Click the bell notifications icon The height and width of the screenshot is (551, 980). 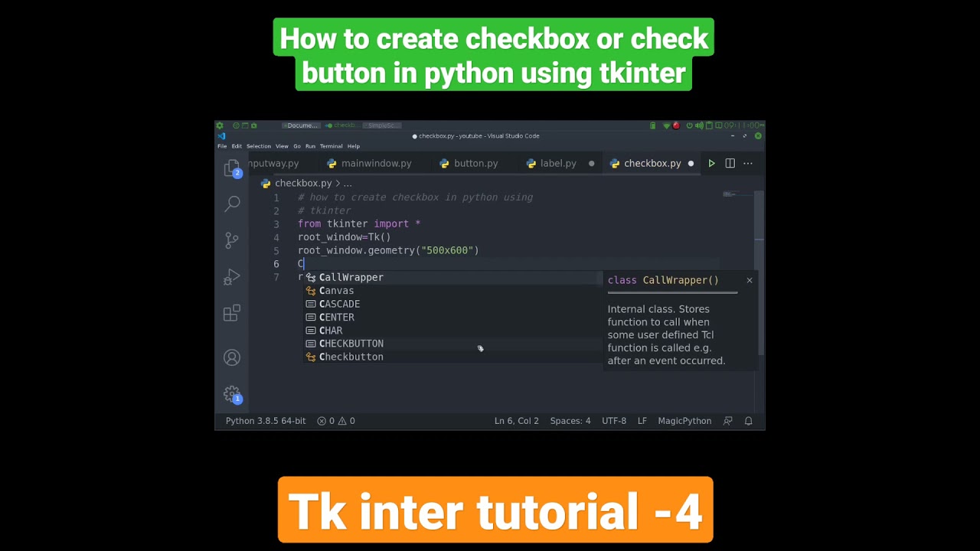pyautogui.click(x=749, y=421)
